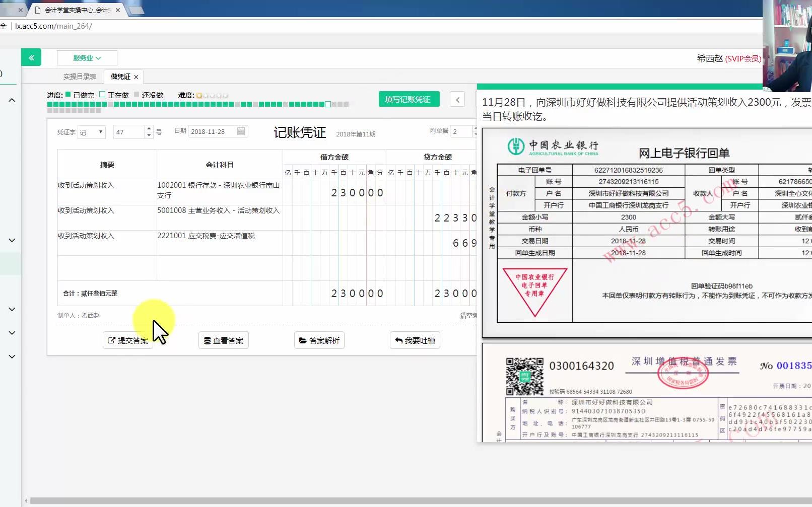
Task: Click the invoice QR code image
Action: pos(524,376)
